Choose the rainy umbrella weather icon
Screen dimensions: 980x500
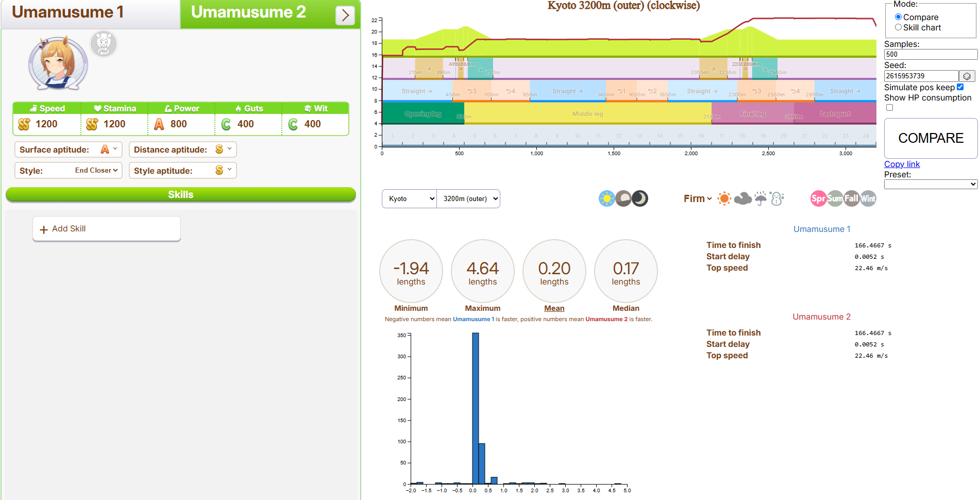click(x=761, y=198)
